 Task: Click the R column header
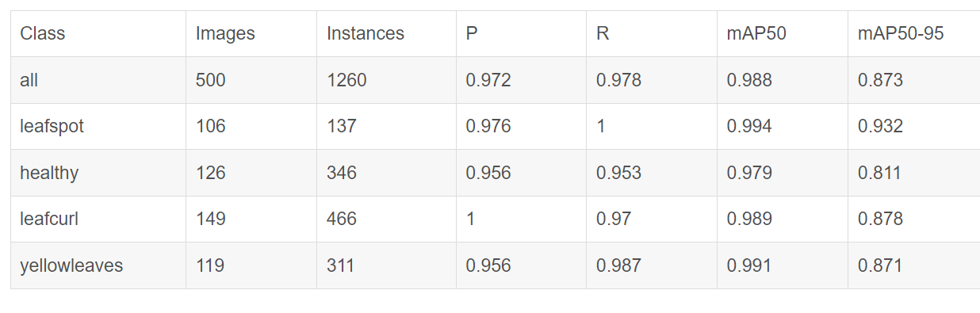[x=652, y=33]
